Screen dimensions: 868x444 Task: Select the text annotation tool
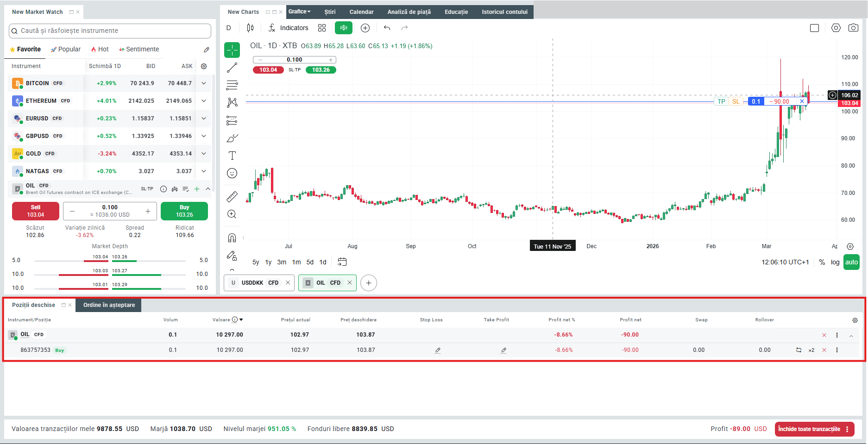(x=232, y=156)
